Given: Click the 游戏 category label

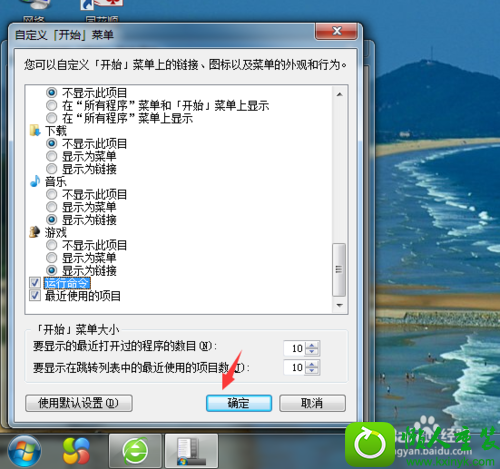Looking at the screenshot, I should pyautogui.click(x=56, y=232).
